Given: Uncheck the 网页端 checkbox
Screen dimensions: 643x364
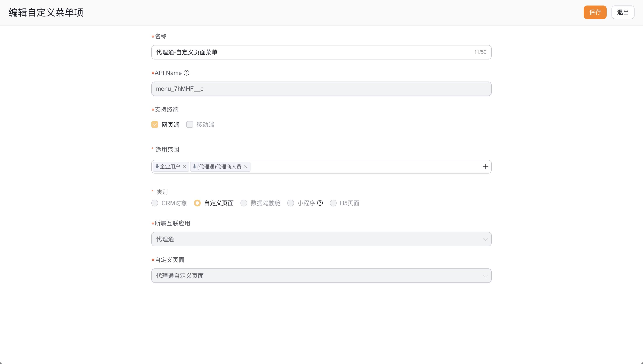Looking at the screenshot, I should [x=155, y=124].
